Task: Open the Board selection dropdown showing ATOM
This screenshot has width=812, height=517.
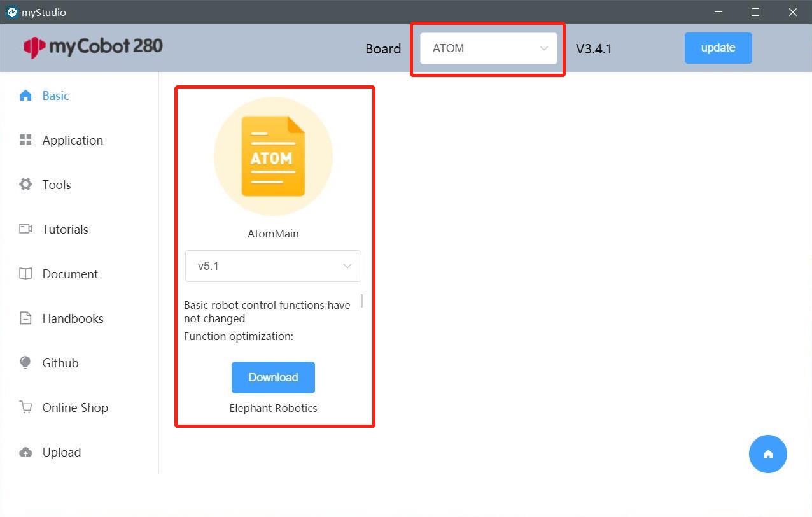Action: click(487, 48)
